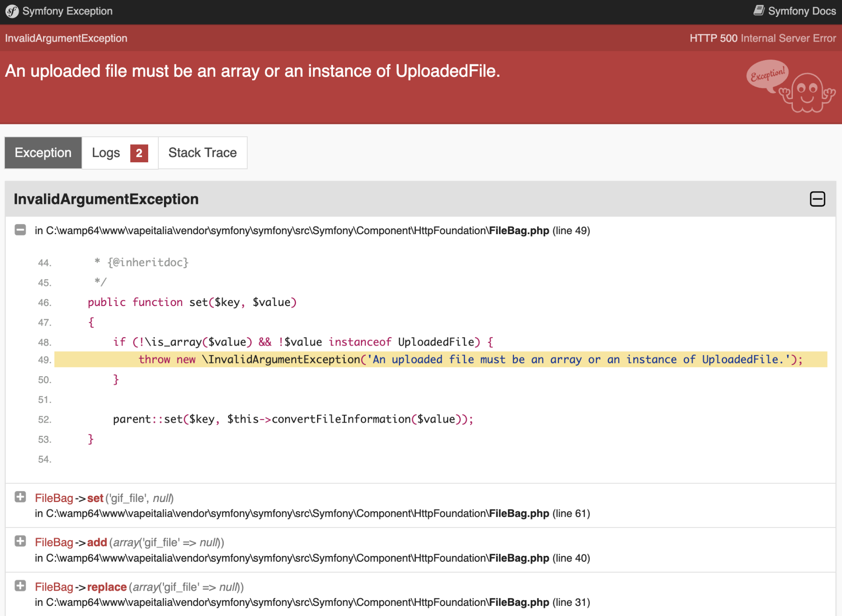
Task: Click the red Logs count badge
Action: 139,153
